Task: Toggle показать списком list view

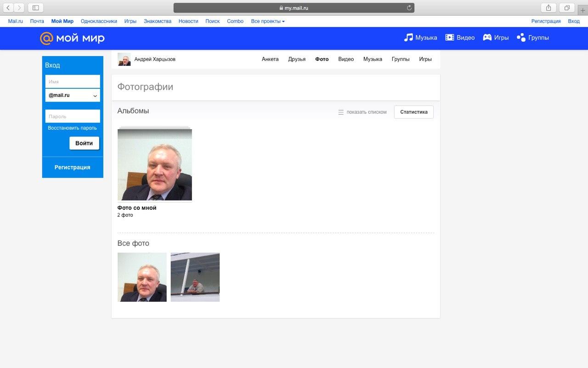Action: coord(362,112)
